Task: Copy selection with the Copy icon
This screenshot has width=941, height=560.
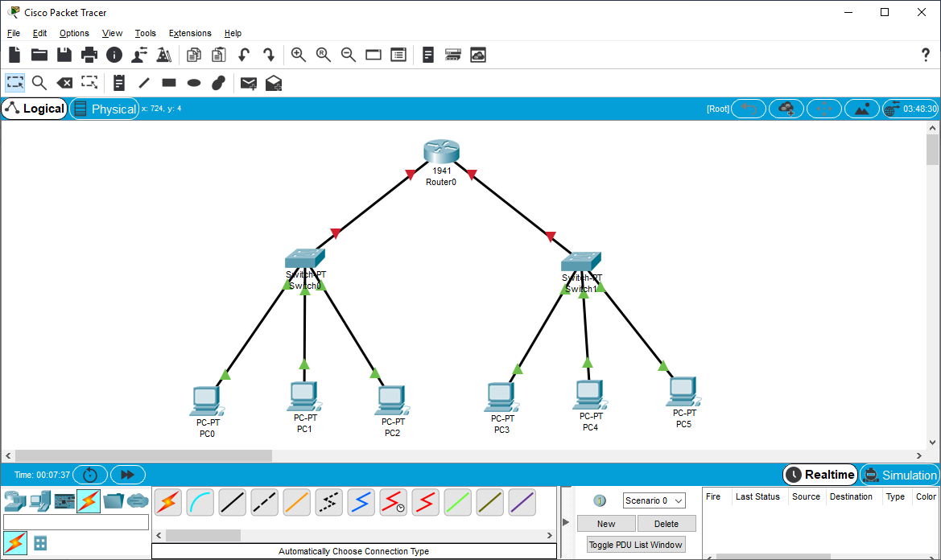Action: pyautogui.click(x=194, y=56)
